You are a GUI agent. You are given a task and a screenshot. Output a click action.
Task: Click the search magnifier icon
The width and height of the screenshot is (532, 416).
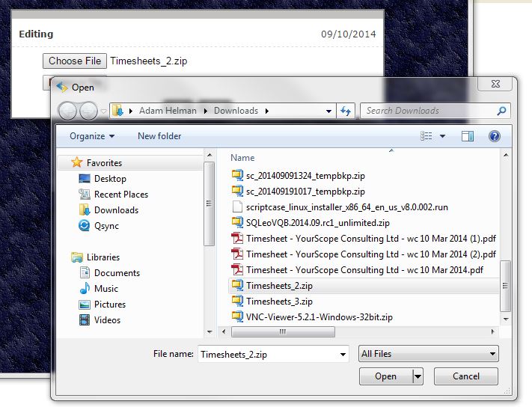point(501,111)
